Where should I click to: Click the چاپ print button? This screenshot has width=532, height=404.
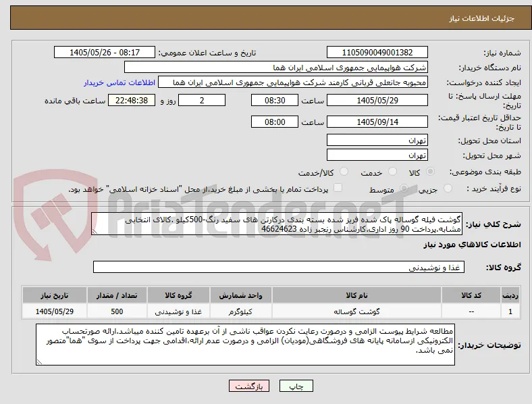coord(296,386)
